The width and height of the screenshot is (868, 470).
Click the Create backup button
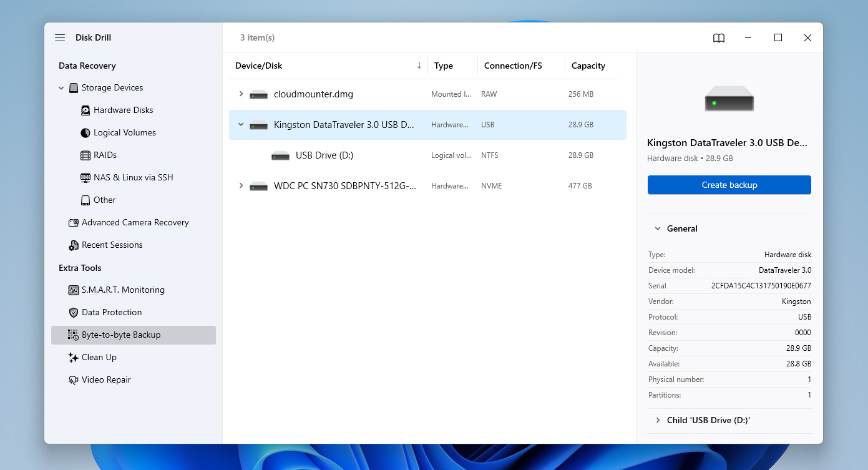pos(729,185)
